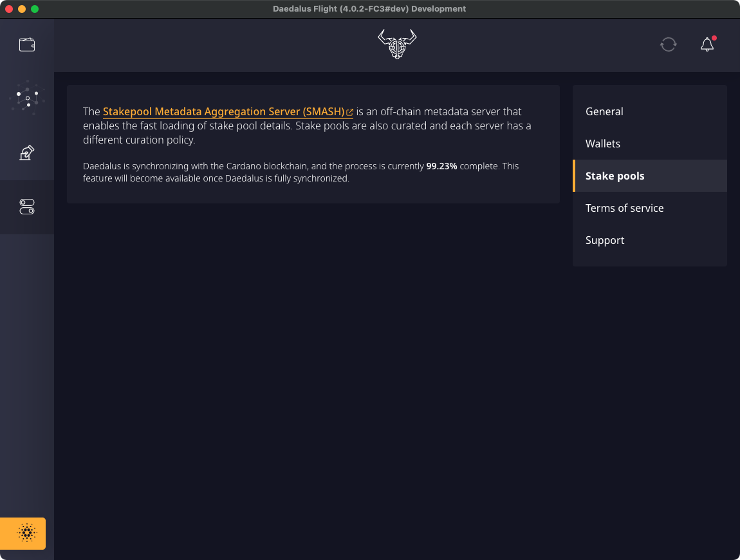Screen dimensions: 740x560
Task: Click the Cardano network info button
Action: tap(23, 534)
